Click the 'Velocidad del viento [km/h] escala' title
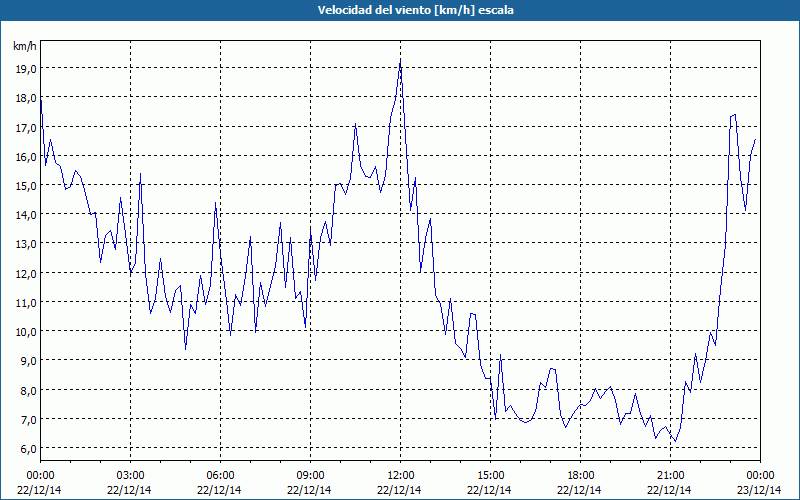The image size is (800, 500). [x=415, y=10]
